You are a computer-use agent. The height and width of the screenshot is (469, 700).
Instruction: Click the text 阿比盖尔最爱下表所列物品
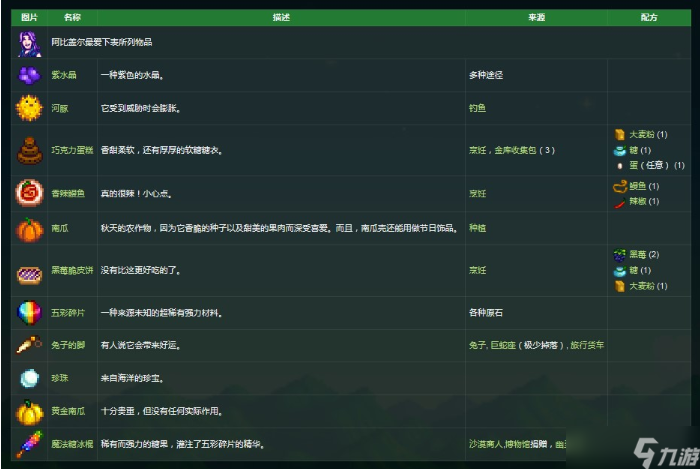tap(102, 42)
